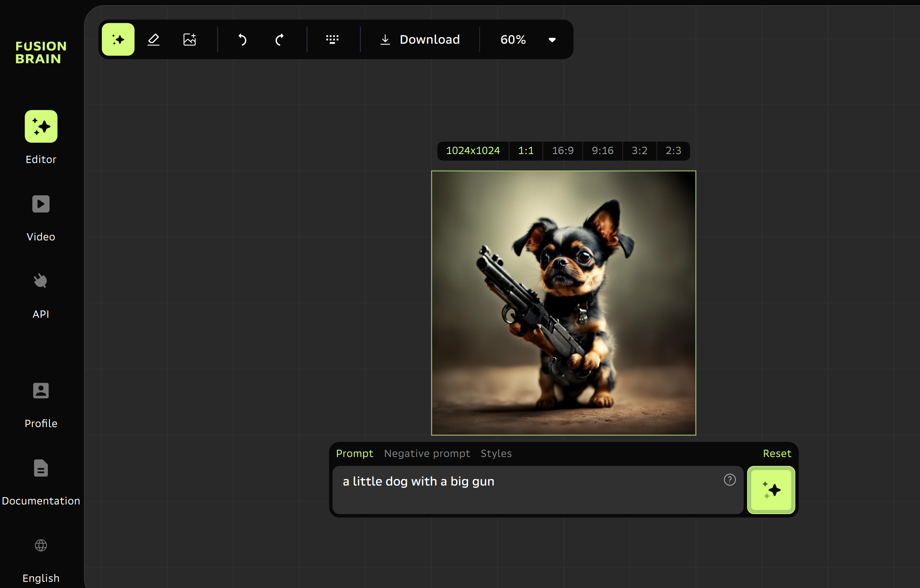
Task: Select the 1:1 aspect ratio toggle
Action: click(x=526, y=151)
